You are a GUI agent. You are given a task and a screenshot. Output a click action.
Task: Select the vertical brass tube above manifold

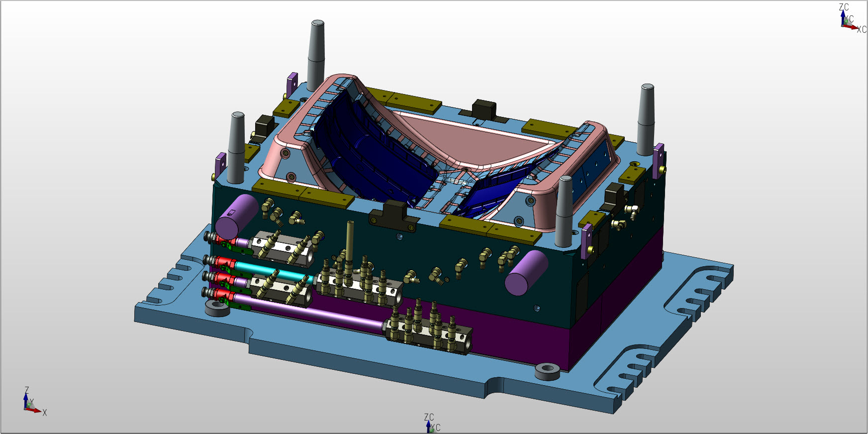point(350,239)
